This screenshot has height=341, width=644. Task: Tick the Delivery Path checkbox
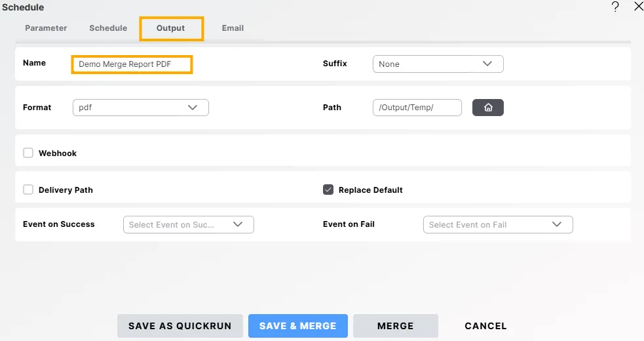pos(28,190)
